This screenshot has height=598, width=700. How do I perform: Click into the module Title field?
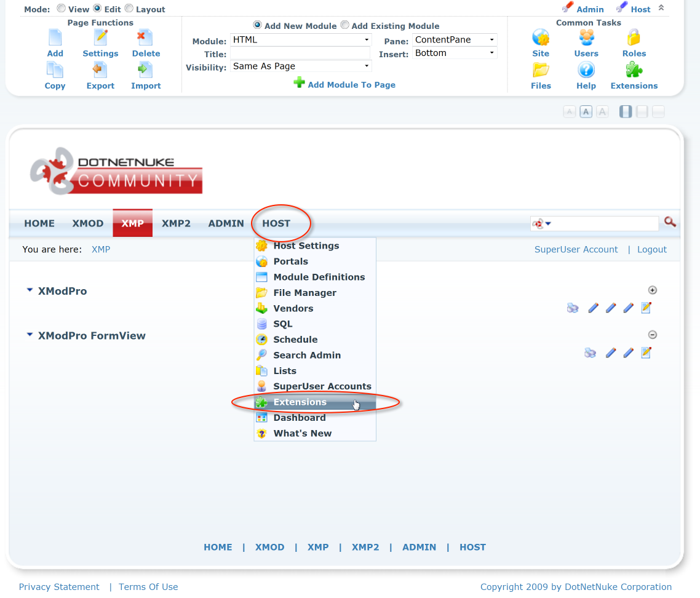[x=300, y=54]
